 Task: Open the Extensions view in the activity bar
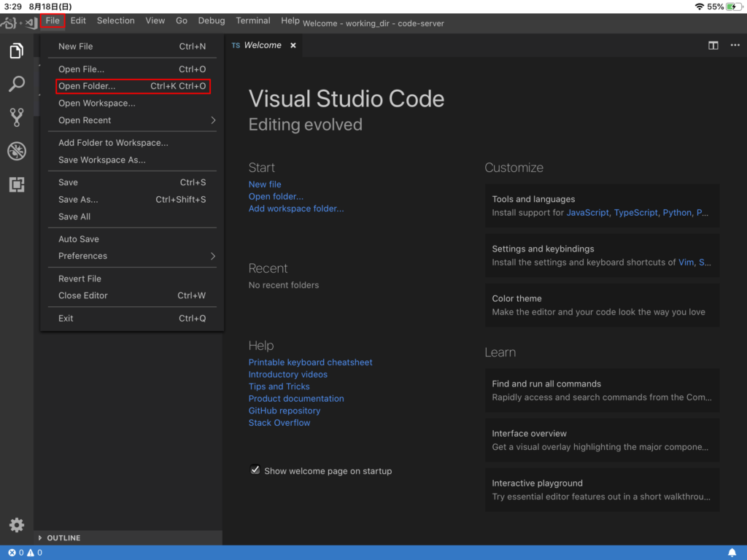tap(17, 184)
